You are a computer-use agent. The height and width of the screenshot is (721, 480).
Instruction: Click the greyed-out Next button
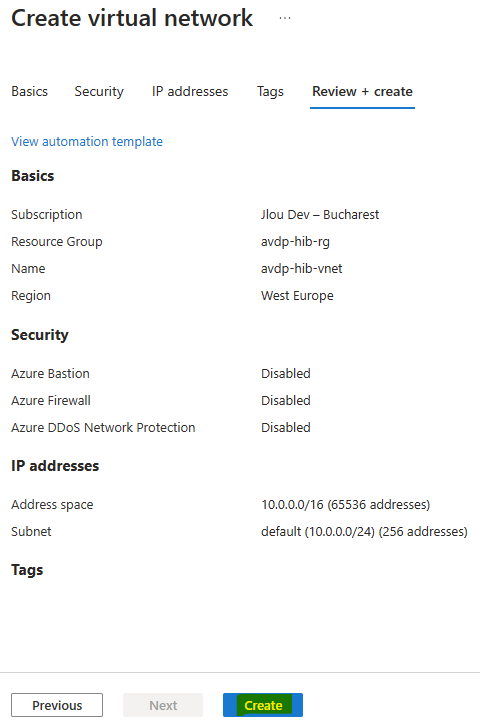pos(163,705)
